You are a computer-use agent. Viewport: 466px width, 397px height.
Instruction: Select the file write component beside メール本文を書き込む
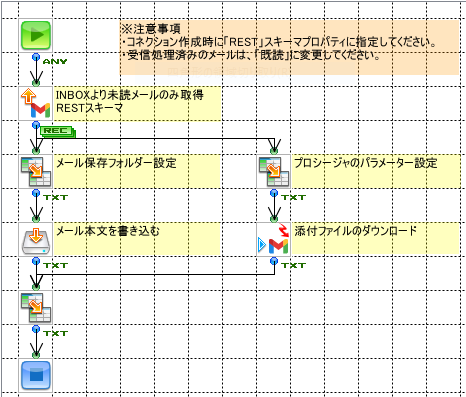tap(36, 239)
